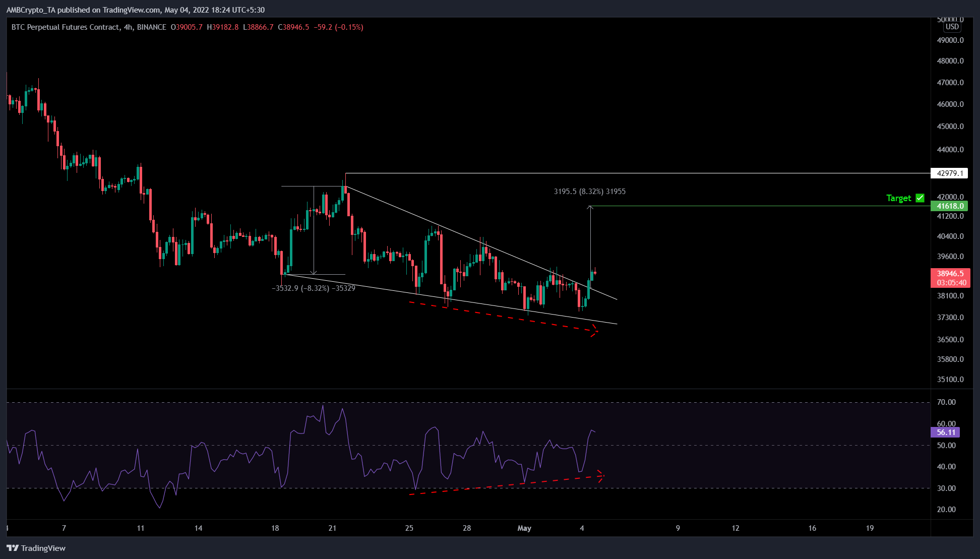Click the RSI value 56.11 tag
This screenshot has height=559, width=980.
(x=946, y=432)
